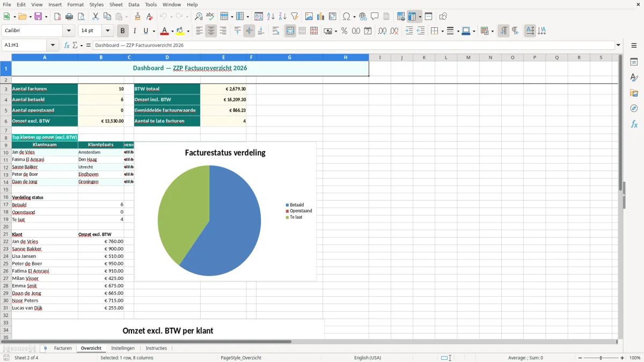
Task: Open the Tools menu
Action: pyautogui.click(x=151, y=4)
